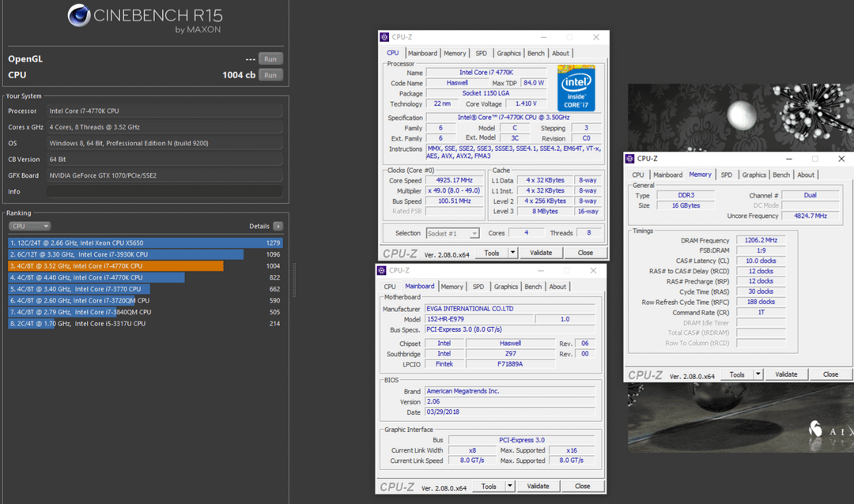The image size is (854, 504).
Task: Click Manufacturer value EVGA INTERNATIONAL CO.LTD
Action: pos(510,309)
